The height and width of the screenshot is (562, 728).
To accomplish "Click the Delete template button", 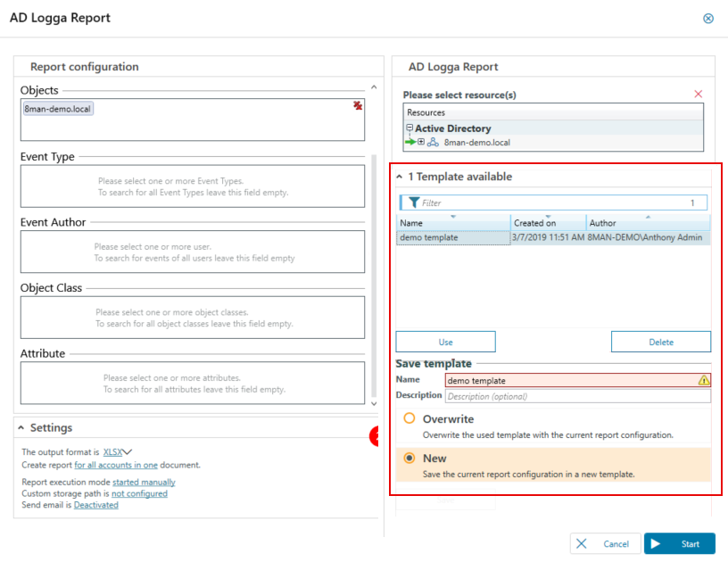I will click(660, 342).
